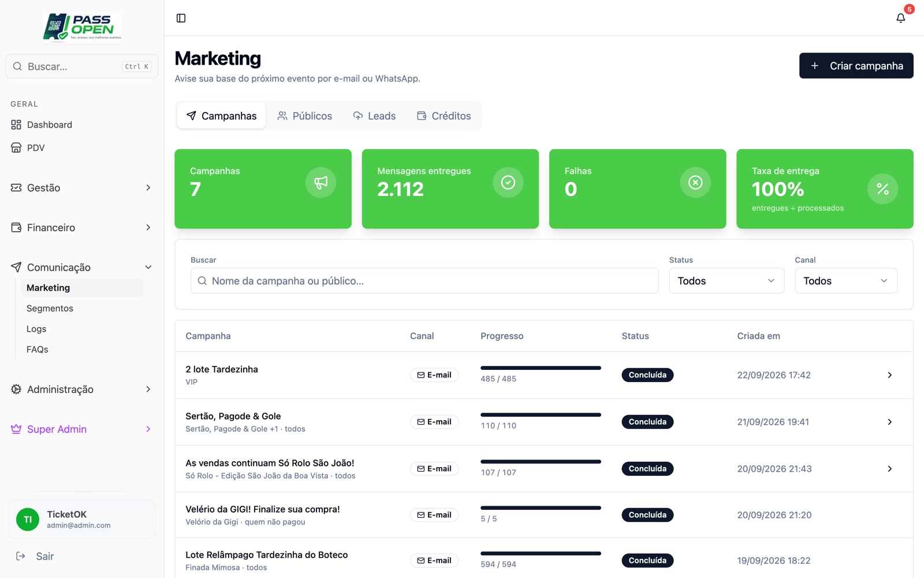Focus the campaign name search field

pyautogui.click(x=424, y=280)
